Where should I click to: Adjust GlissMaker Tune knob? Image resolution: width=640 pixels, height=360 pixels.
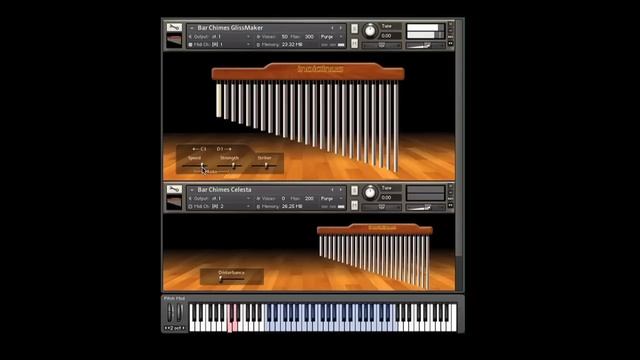point(370,31)
